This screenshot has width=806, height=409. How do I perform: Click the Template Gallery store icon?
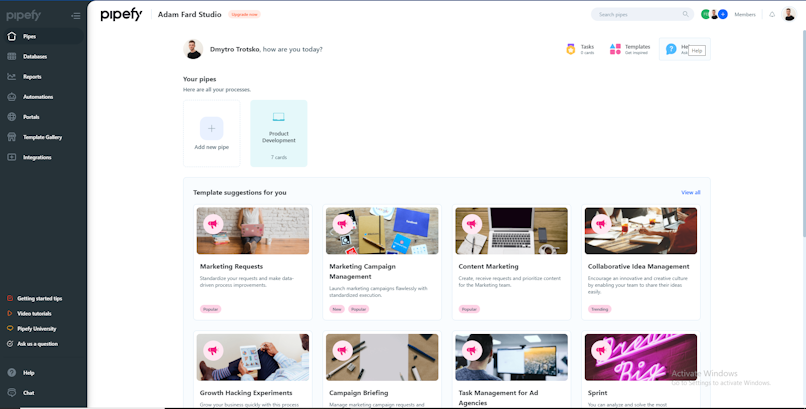pos(12,137)
